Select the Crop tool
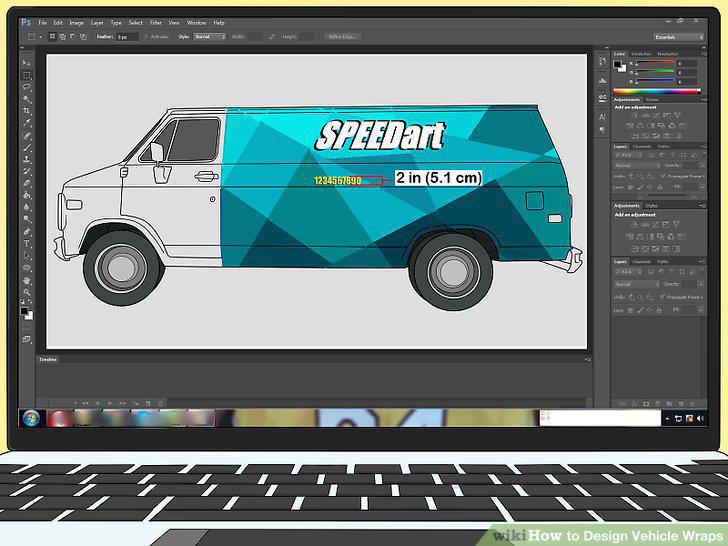The image size is (728, 546). click(x=26, y=111)
